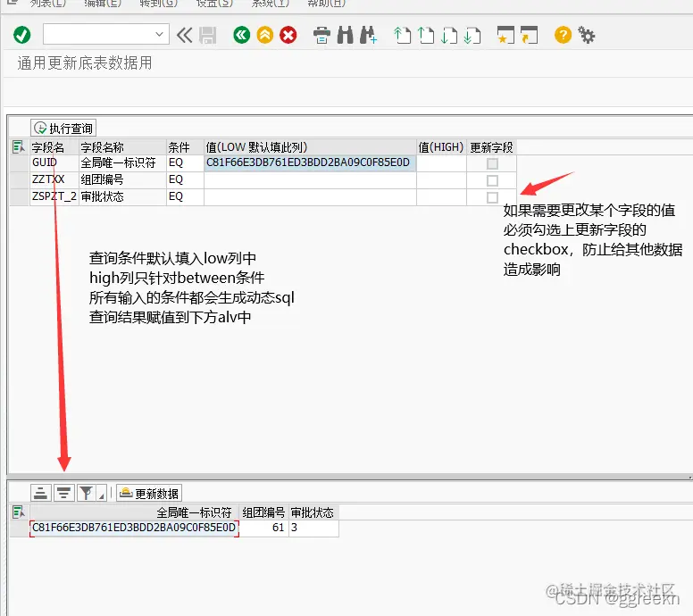Click 组团编号 cell in the condition grid
Screen dimensions: 693x616
(x=122, y=179)
